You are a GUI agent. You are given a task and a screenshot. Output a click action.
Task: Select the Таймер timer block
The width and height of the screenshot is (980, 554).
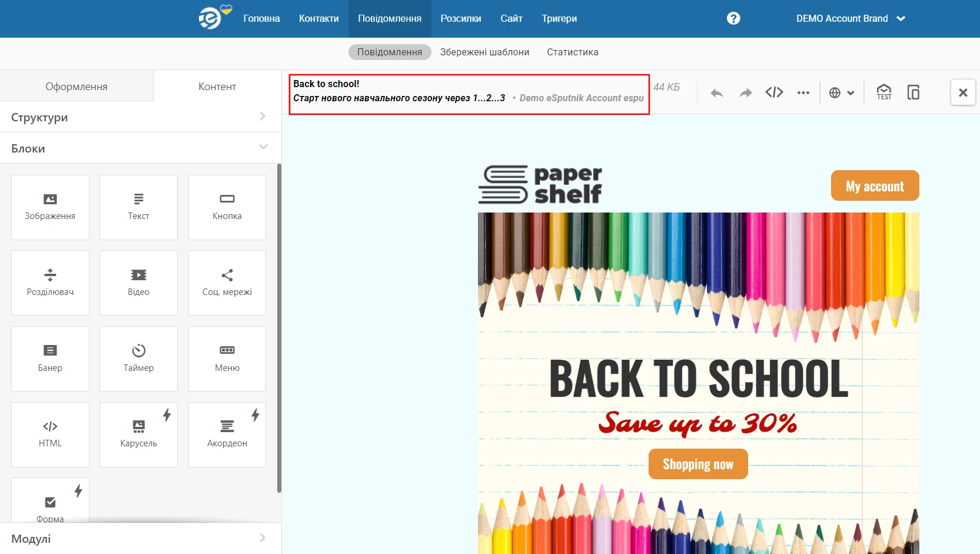tap(138, 359)
